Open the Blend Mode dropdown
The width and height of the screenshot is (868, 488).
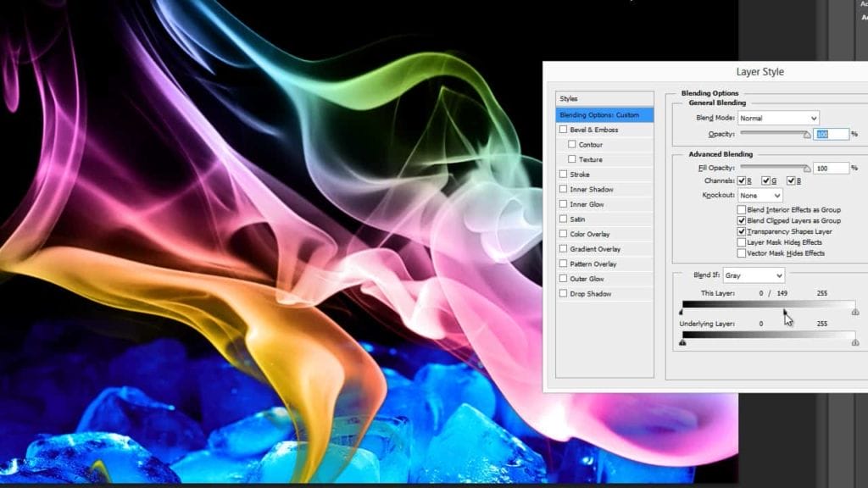coord(778,118)
